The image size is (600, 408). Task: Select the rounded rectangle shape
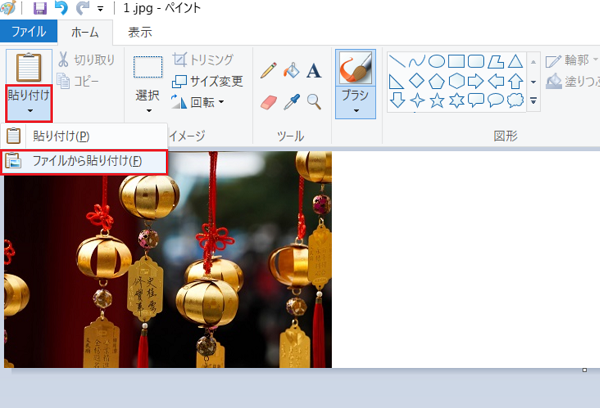point(476,61)
